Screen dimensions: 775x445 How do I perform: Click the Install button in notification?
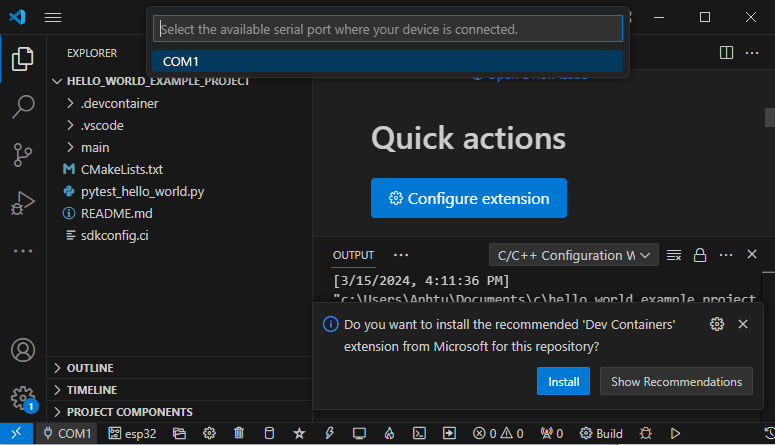pos(564,381)
